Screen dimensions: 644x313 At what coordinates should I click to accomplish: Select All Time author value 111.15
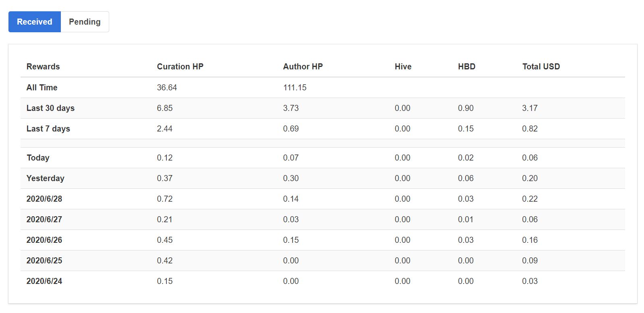click(295, 88)
